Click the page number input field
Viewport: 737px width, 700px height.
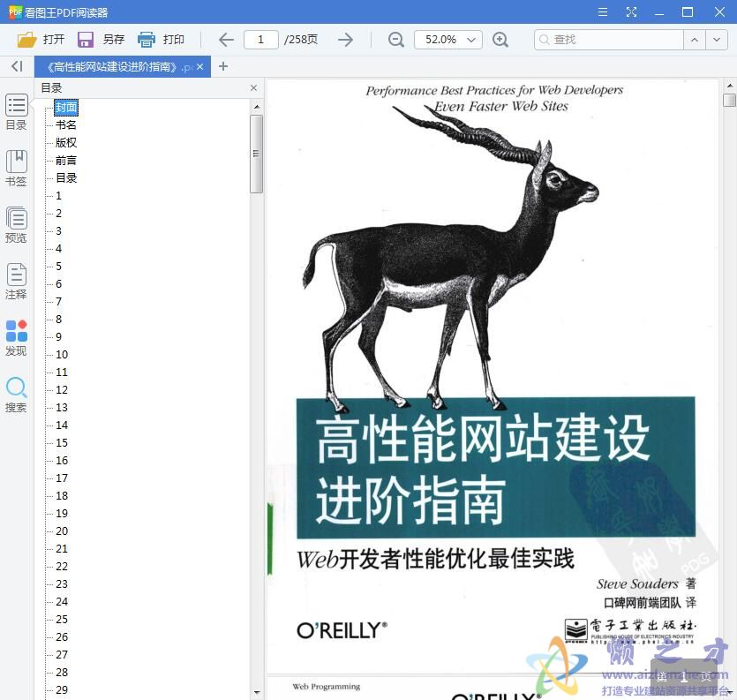click(261, 40)
